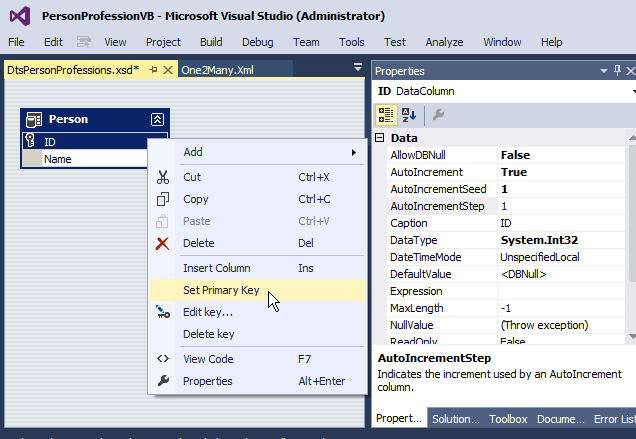
Task: Click the empty Expression value field
Action: click(x=561, y=291)
